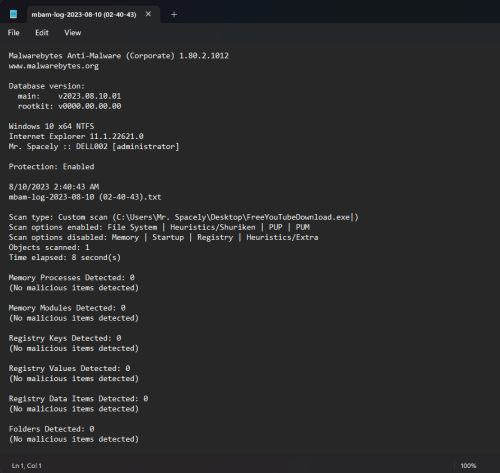Click the Registry Keys Detected: 0 line

tap(65, 338)
